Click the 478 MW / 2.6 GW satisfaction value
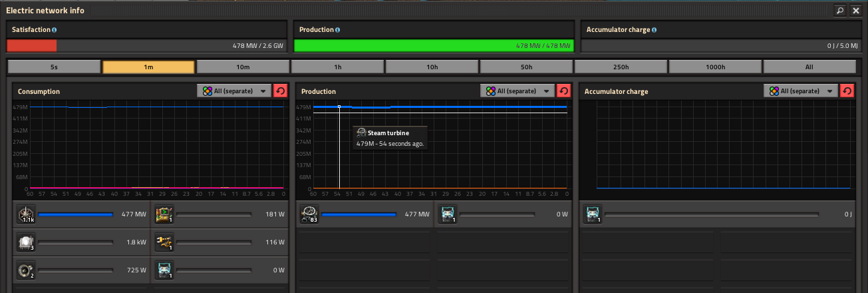This screenshot has width=868, height=293. (259, 46)
